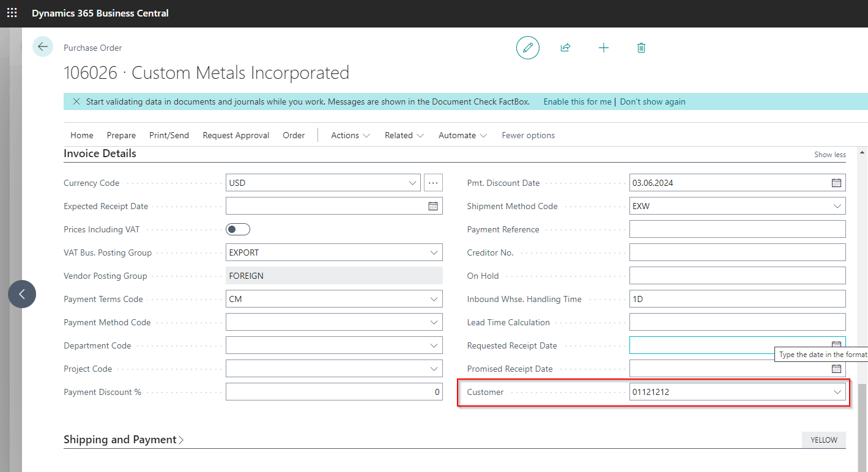Click the Currency Code ellipsis button

pos(433,183)
